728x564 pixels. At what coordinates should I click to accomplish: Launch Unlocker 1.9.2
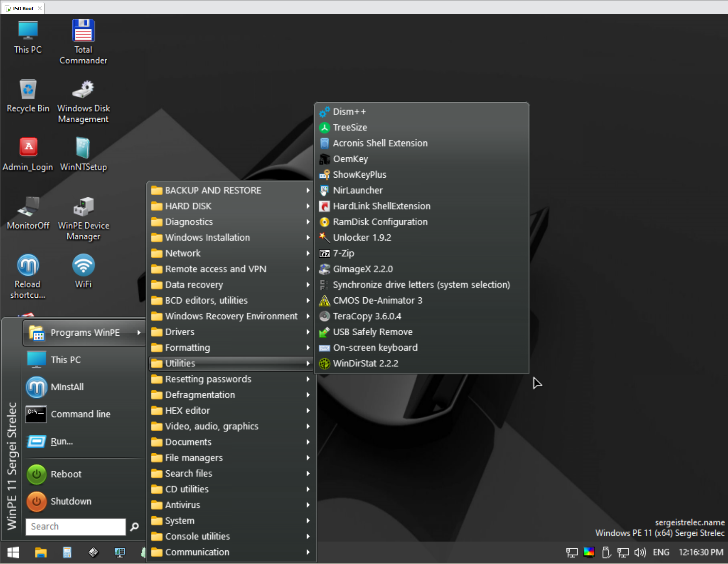(x=421, y=238)
